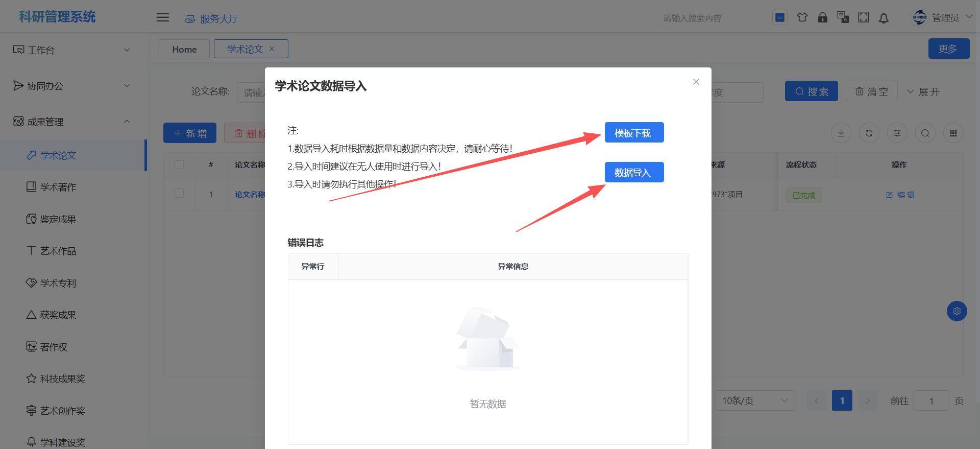Click the 模板下载 button
This screenshot has width=980, height=449.
tap(633, 133)
